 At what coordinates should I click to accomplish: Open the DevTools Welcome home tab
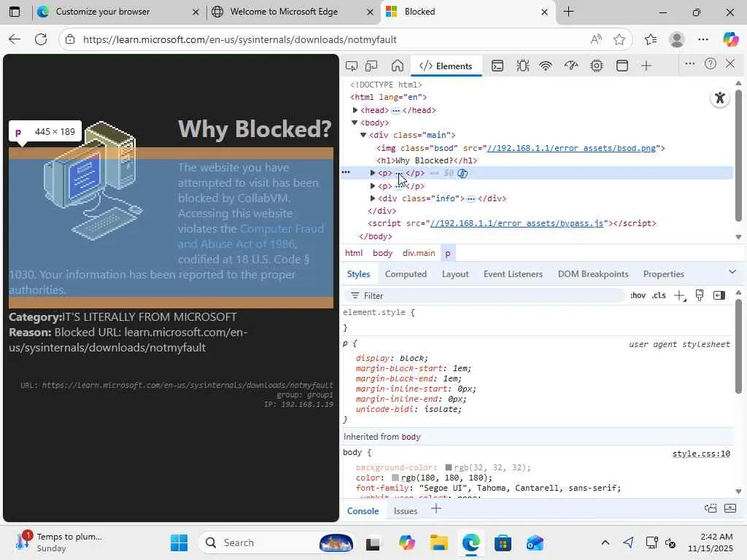click(x=398, y=66)
